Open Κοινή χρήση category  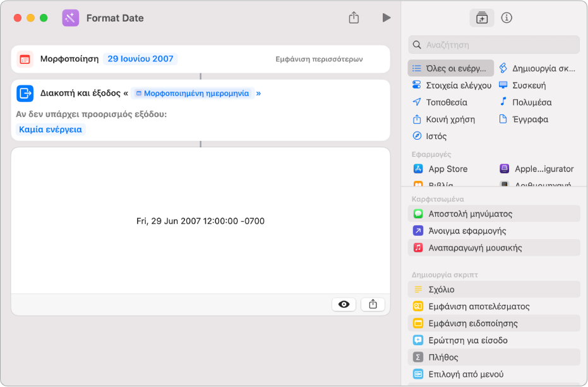click(x=443, y=120)
